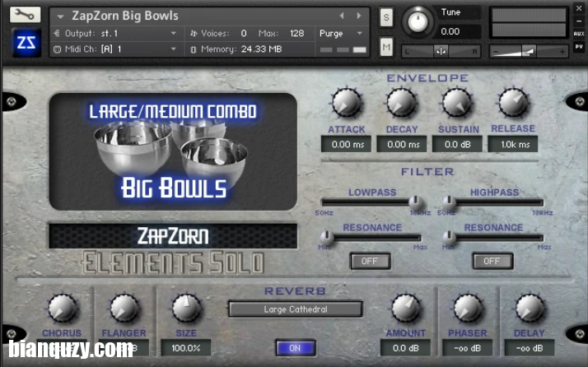Viewport: 588px width, 367px height.
Task: Open the wrench edit instrument icon
Action: click(x=26, y=15)
